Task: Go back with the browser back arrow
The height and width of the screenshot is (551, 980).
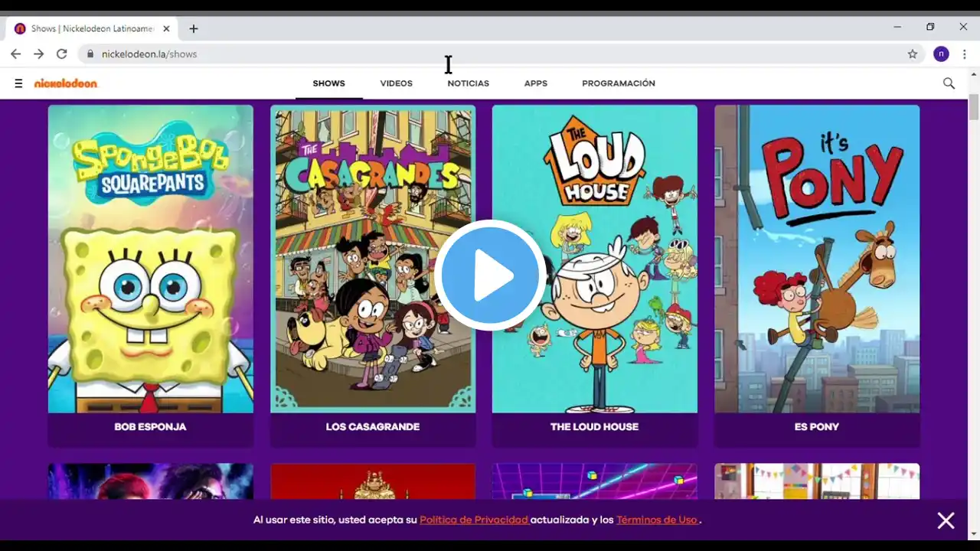Action: 15,54
